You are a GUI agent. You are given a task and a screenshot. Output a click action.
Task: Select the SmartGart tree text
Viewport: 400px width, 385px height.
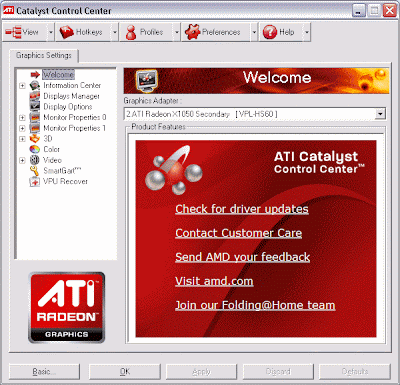pyautogui.click(x=62, y=171)
